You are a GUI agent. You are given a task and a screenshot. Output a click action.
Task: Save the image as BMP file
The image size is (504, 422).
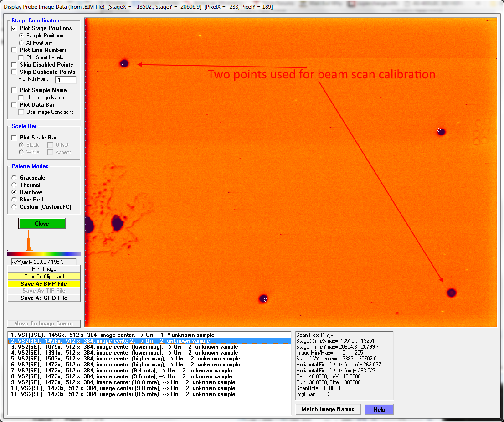pyautogui.click(x=44, y=284)
